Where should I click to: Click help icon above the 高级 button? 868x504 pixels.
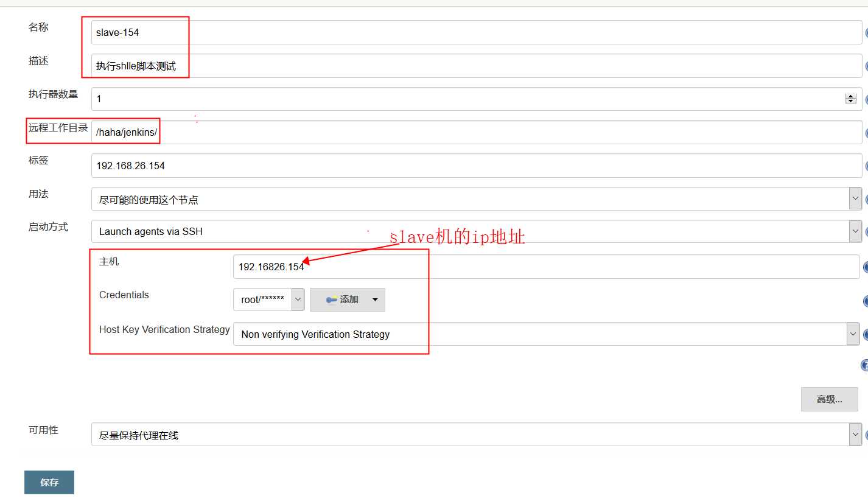pyautogui.click(x=864, y=365)
